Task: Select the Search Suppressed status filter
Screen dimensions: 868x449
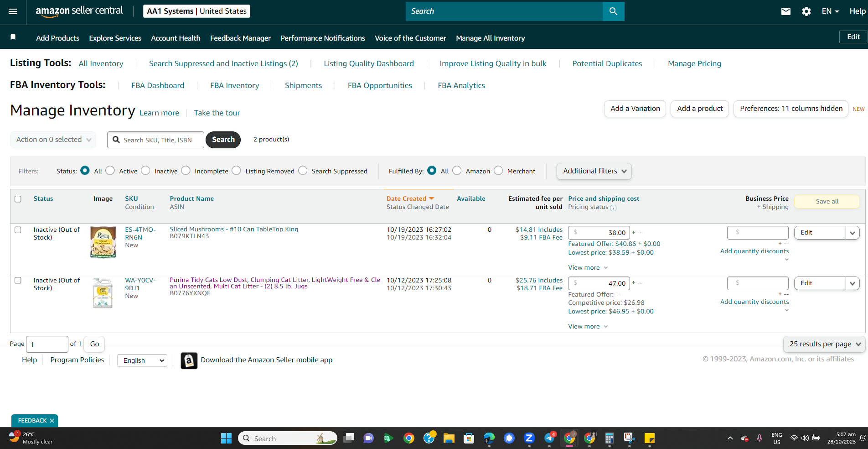Action: coord(303,171)
